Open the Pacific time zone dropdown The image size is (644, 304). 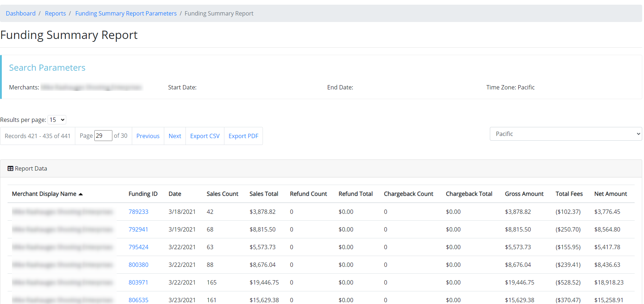(565, 134)
